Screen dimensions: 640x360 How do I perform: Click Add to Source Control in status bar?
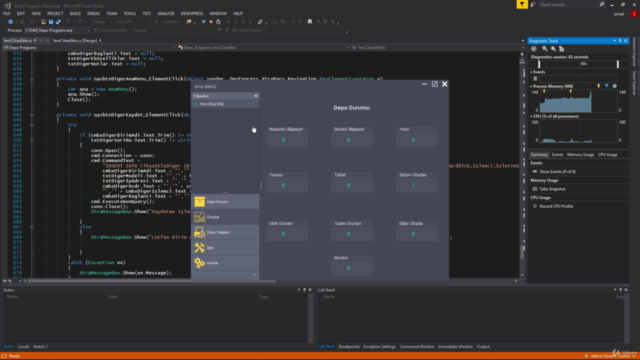[x=611, y=356]
